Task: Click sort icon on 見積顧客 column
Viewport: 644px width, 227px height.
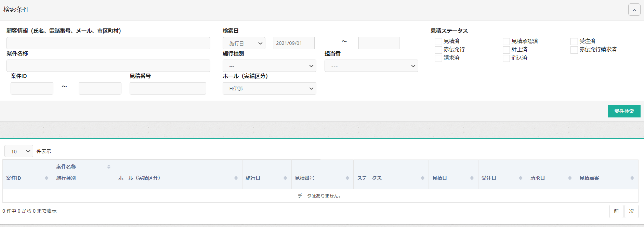Action: pyautogui.click(x=632, y=178)
